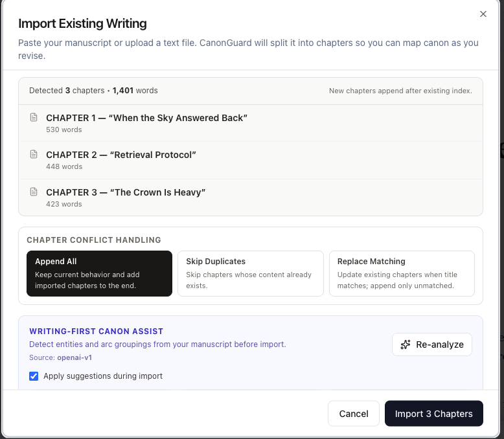Click the "Paste your manuscript" description text
504x439 pixels.
(248, 49)
